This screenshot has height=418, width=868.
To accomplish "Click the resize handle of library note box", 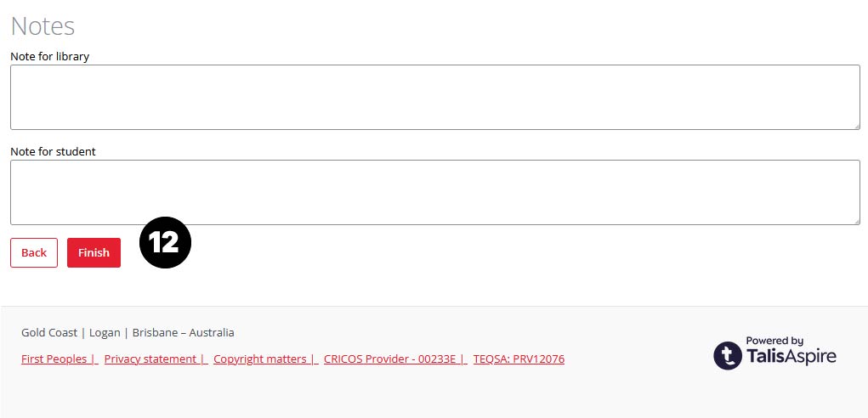I will click(x=855, y=125).
